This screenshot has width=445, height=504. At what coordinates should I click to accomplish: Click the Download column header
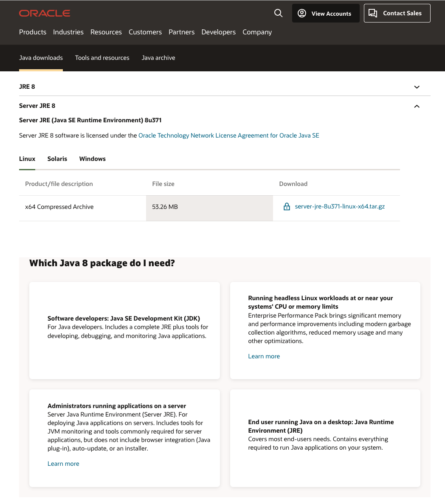(x=293, y=184)
